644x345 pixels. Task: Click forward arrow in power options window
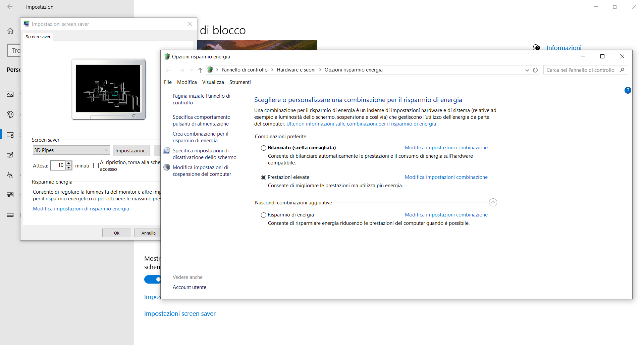[x=181, y=70]
